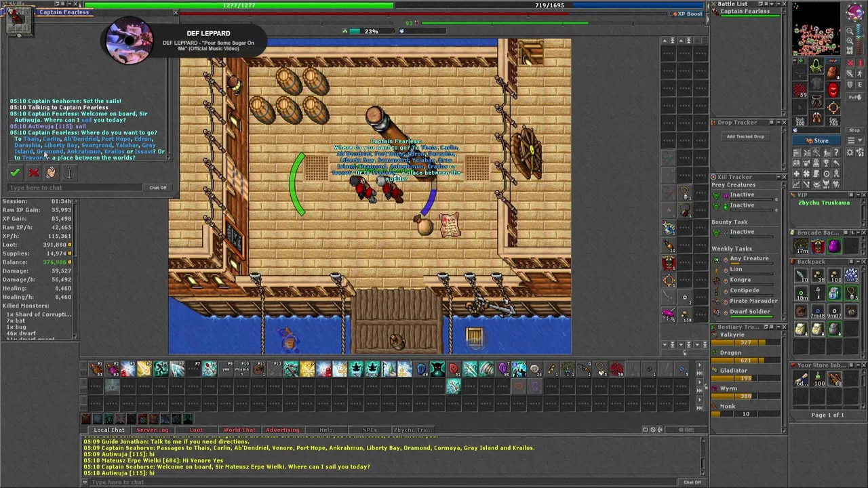
Task: Open the NPCs chat tab
Action: 370,430
